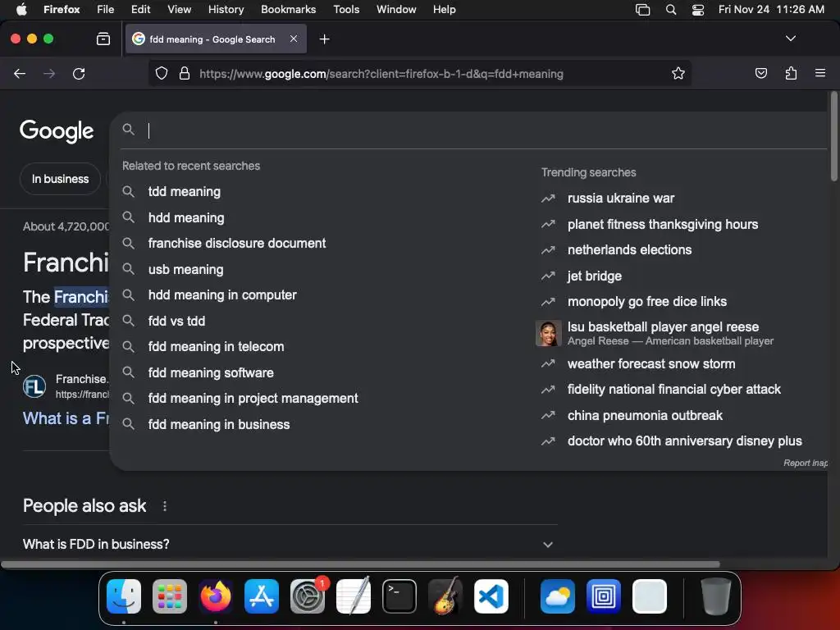Click the Firefox icon in the dock

216,596
